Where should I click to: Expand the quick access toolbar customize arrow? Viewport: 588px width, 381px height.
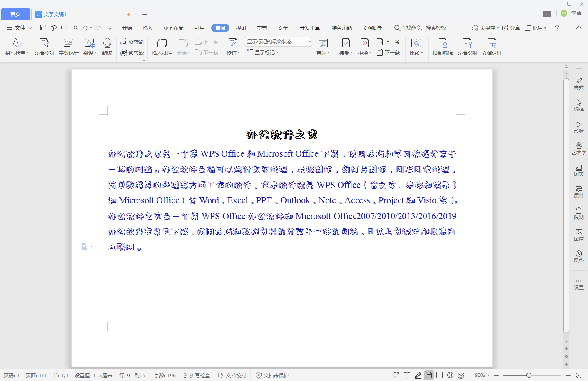point(110,28)
